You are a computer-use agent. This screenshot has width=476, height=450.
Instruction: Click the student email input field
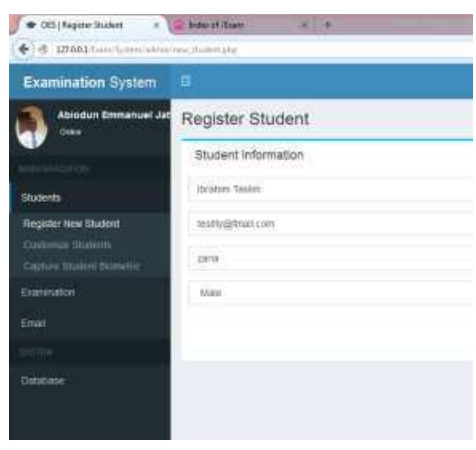click(x=330, y=224)
